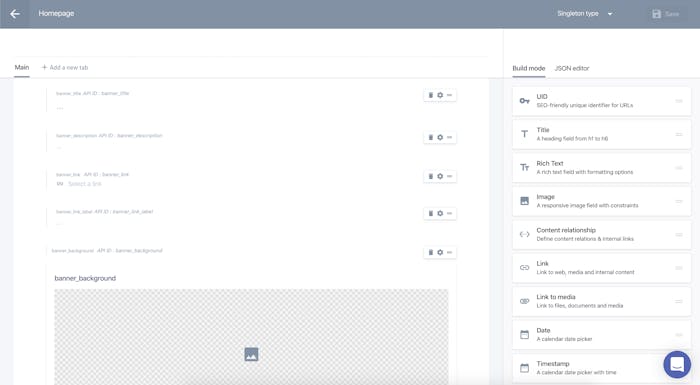Open settings for banner_link_label field
Image resolution: width=700 pixels, height=385 pixels.
[440, 213]
